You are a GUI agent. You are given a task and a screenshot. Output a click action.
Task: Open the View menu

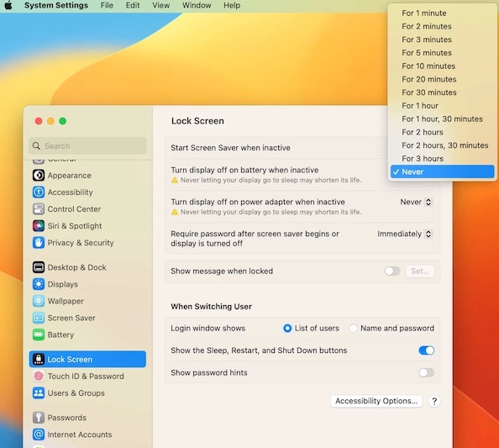click(x=160, y=5)
